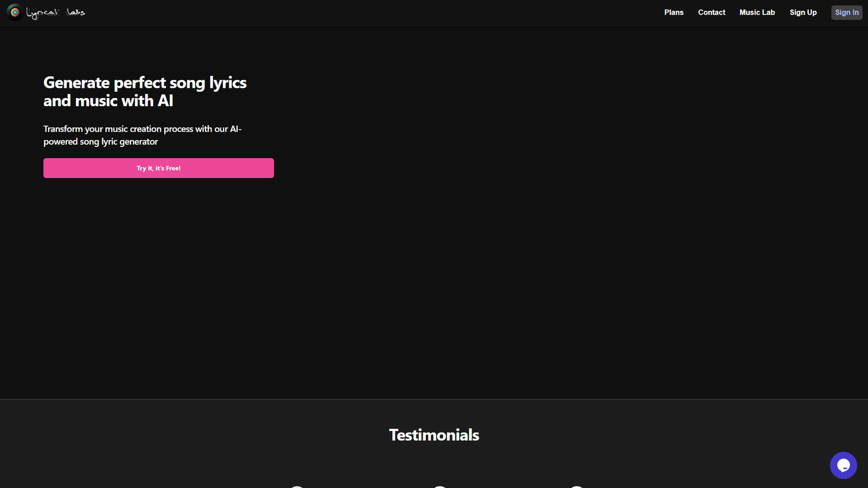This screenshot has height=488, width=868.
Task: Click the leftmost testimonial avatar
Action: click(x=297, y=487)
